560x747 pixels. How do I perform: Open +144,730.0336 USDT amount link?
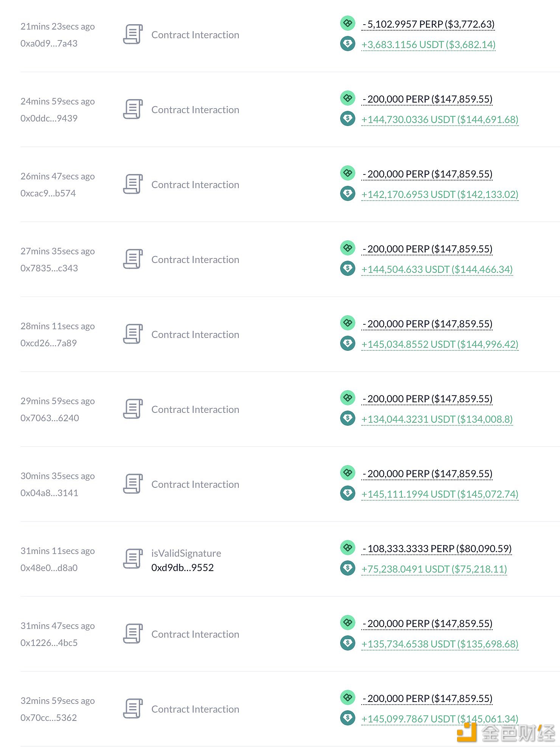440,120
